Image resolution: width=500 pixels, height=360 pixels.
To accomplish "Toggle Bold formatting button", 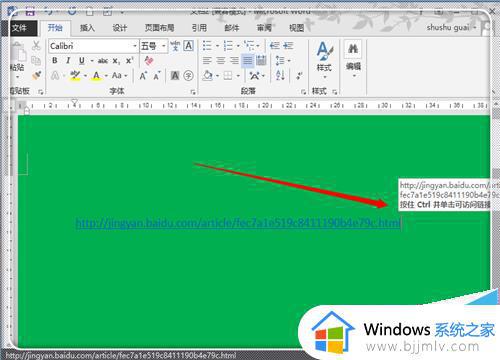I will 55,61.
